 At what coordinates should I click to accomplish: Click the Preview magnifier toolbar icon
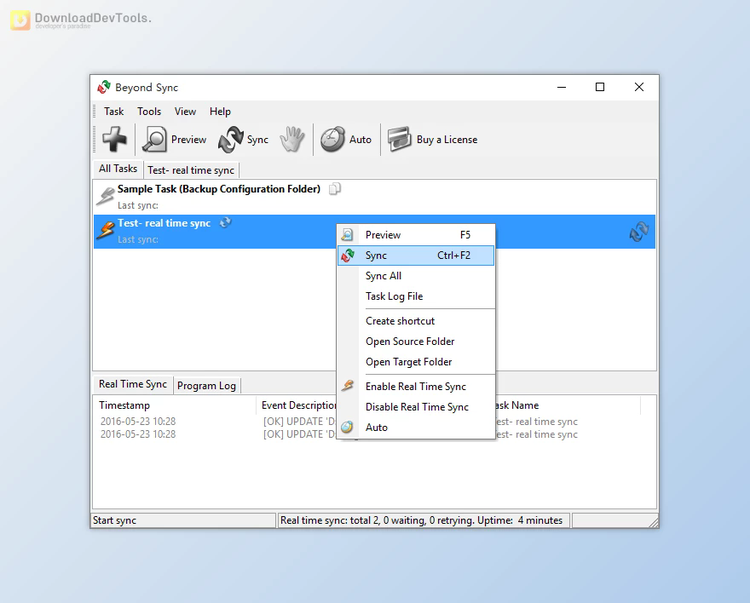coord(154,139)
